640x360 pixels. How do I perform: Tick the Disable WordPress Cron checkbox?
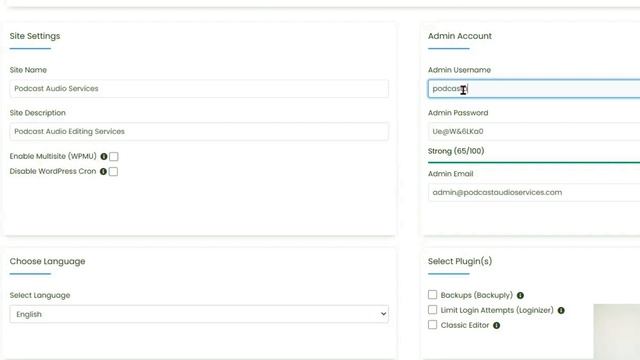(113, 171)
